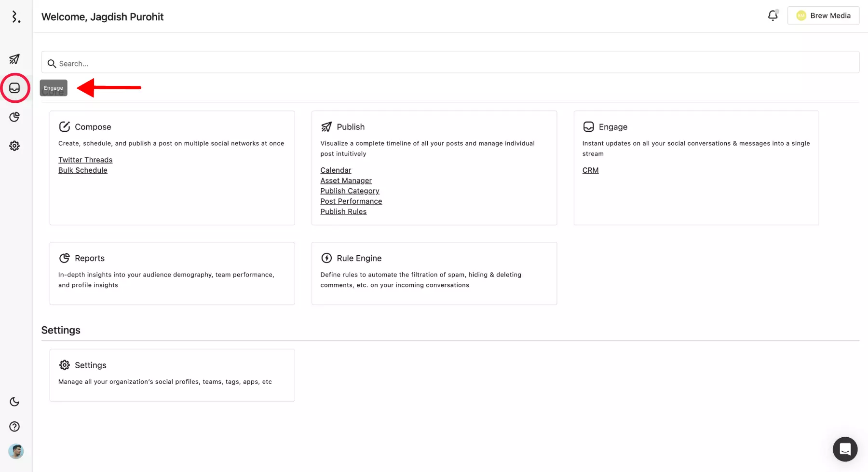Open the Bulk Schedule link
The height and width of the screenshot is (472, 868).
[x=83, y=170]
